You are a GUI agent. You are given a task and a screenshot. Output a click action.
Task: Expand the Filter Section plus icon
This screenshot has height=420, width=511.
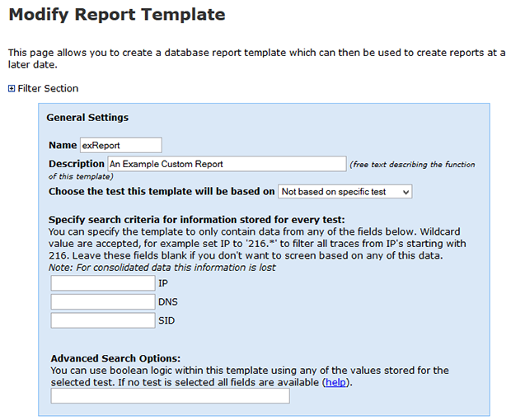click(x=12, y=89)
